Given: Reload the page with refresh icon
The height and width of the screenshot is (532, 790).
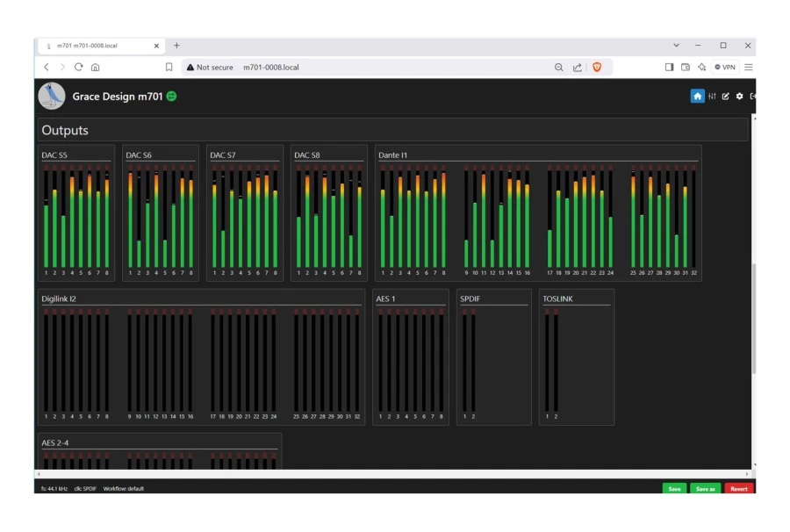Looking at the screenshot, I should 79,67.
